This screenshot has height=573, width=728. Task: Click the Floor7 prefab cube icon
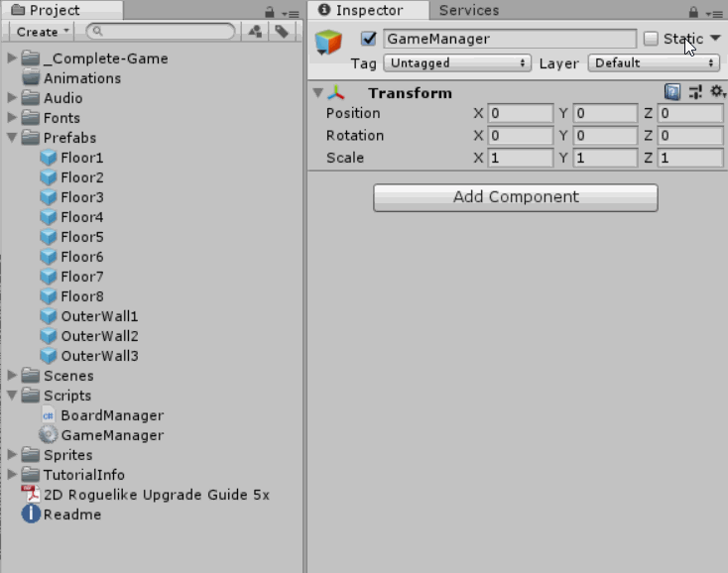49,277
